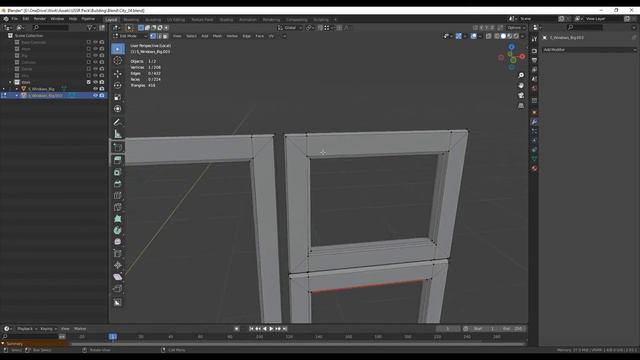Enable edge select mode
640x360 pixels.
pyautogui.click(x=159, y=36)
